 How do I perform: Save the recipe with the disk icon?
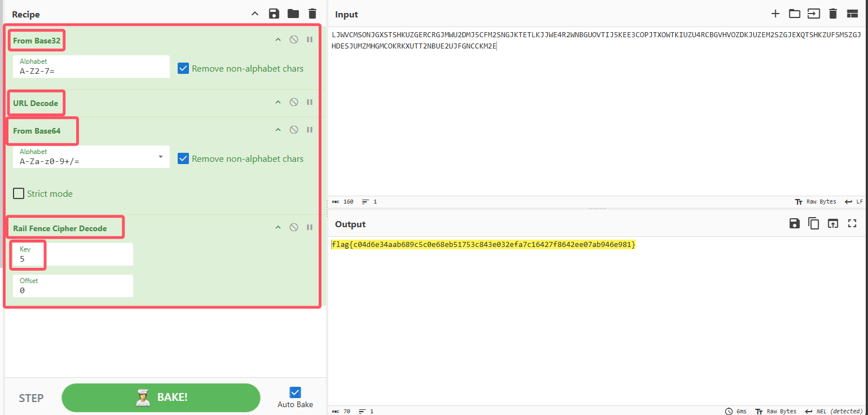click(274, 14)
